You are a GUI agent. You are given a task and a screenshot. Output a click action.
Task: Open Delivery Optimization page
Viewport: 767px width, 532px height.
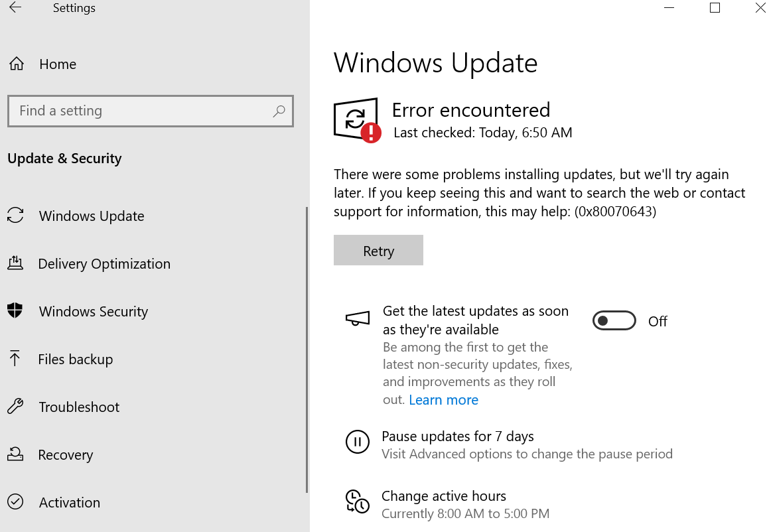click(104, 263)
